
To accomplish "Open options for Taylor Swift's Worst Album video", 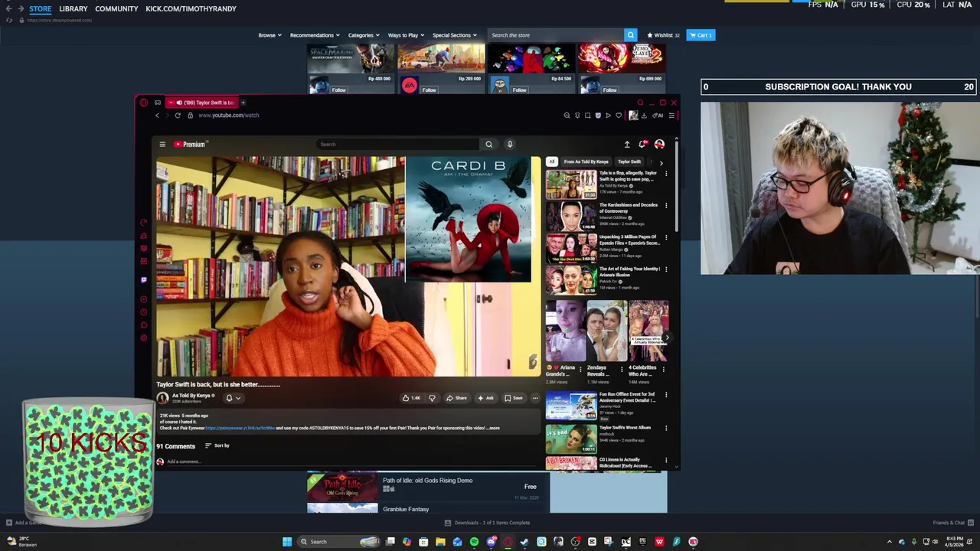I will coord(666,429).
